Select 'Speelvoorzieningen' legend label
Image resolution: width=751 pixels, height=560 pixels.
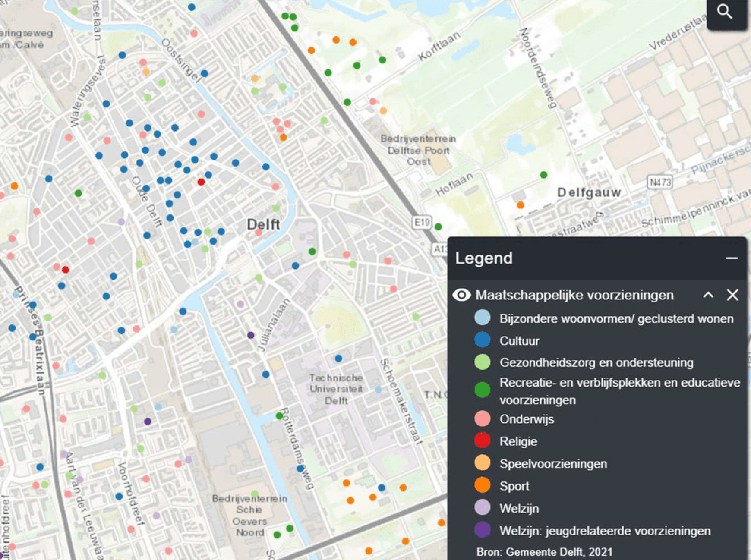(x=553, y=464)
